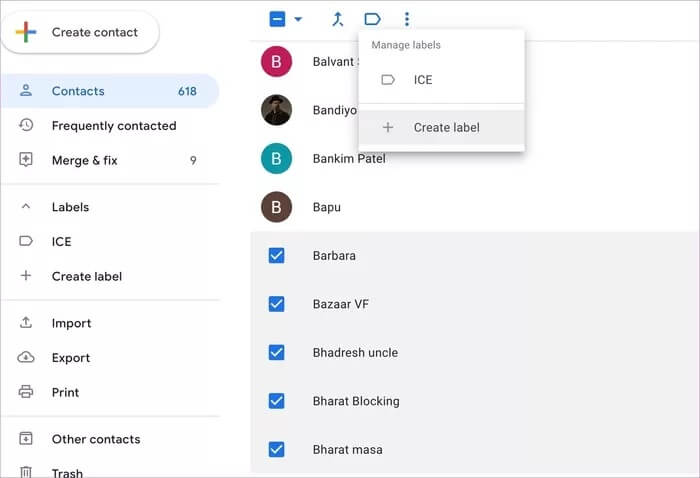This screenshot has height=478, width=700.
Task: Uncheck the Bharat masa checkbox
Action: [277, 449]
